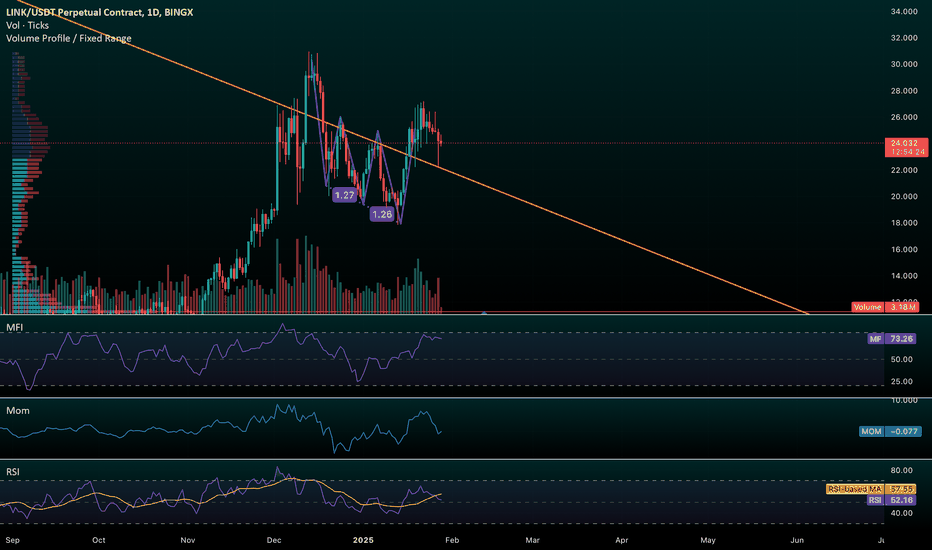Click the Feb label on time axis
Viewport: 932px width, 550px height.
point(452,540)
